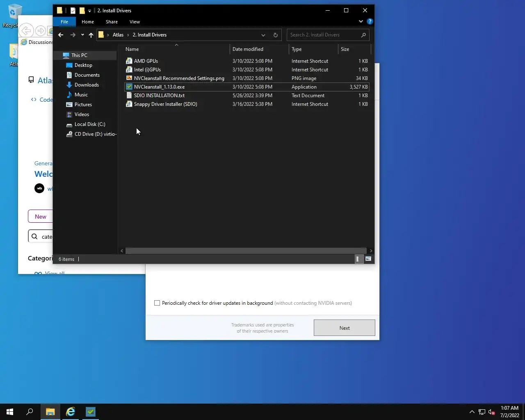
Task: Click Text Document type cell
Action: pos(308,96)
